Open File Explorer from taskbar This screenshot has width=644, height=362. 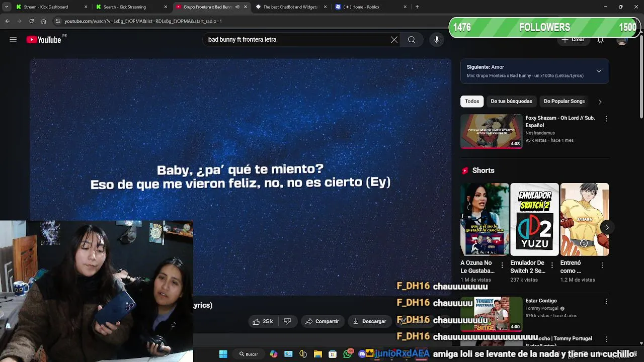pos(317,354)
